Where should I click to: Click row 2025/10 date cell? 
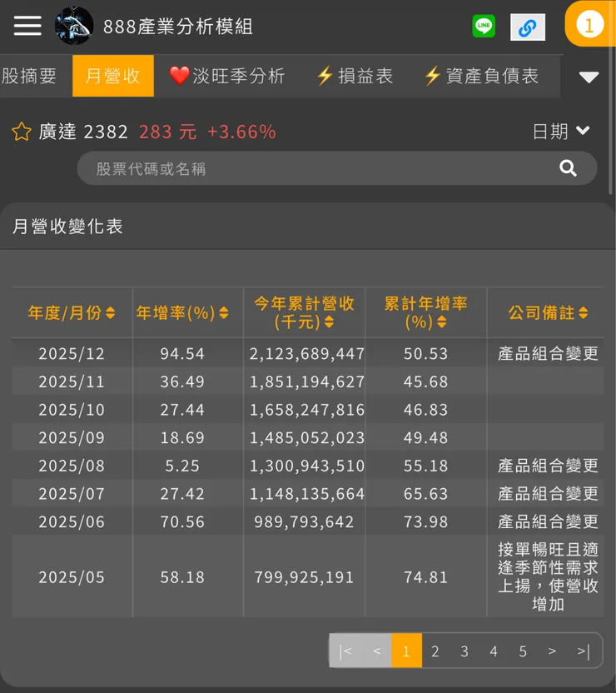pos(72,410)
